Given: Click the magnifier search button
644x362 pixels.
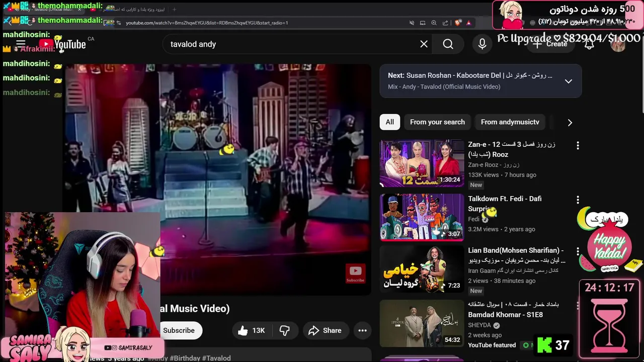Looking at the screenshot, I should pyautogui.click(x=448, y=44).
